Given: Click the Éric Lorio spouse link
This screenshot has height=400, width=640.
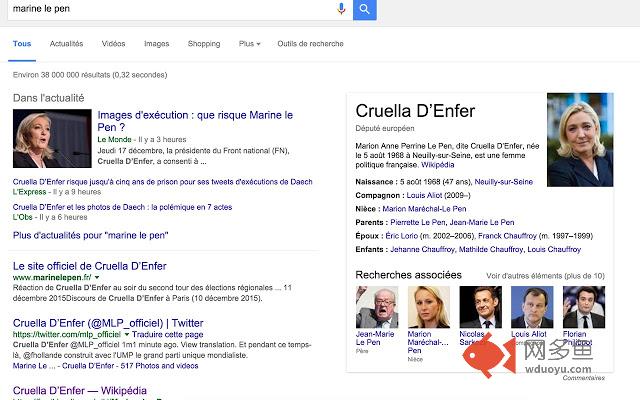Looking at the screenshot, I should (x=402, y=236).
